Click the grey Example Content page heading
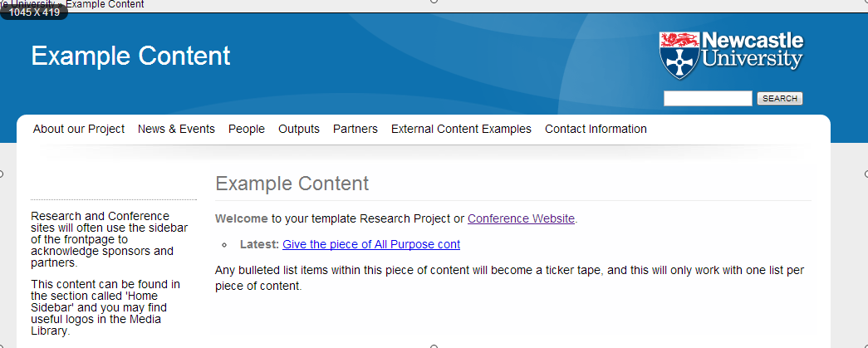The width and height of the screenshot is (868, 348). 292,184
